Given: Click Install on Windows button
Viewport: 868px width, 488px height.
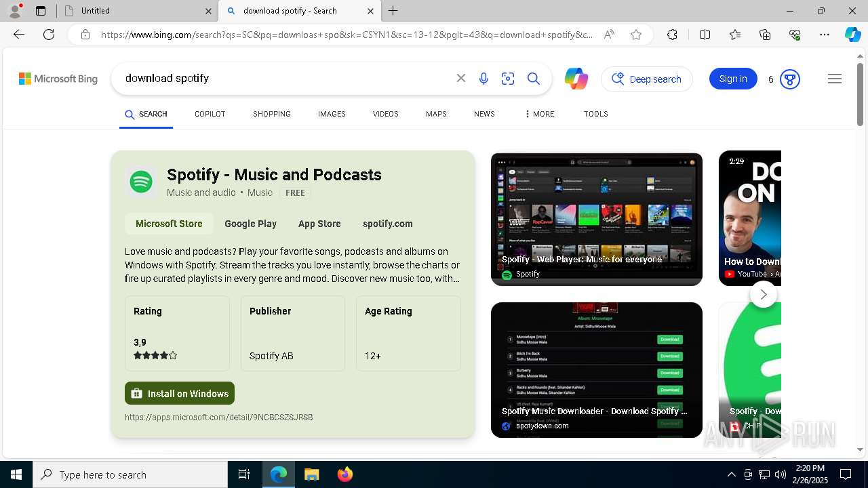Looking at the screenshot, I should [180, 393].
